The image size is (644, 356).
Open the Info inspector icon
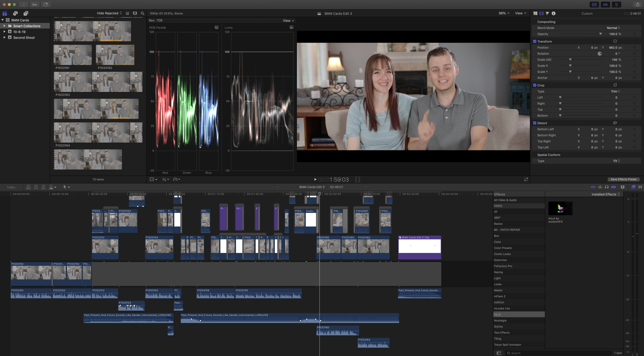tap(554, 13)
